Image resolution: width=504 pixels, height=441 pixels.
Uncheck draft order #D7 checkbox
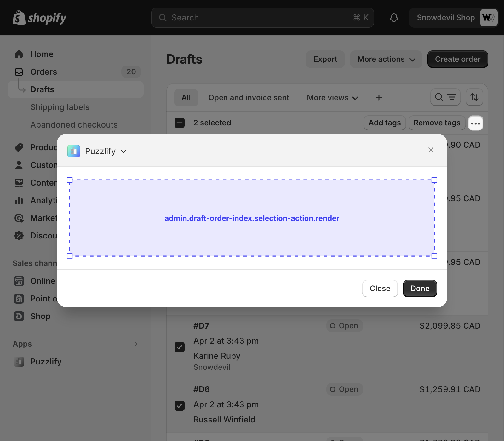click(x=180, y=347)
